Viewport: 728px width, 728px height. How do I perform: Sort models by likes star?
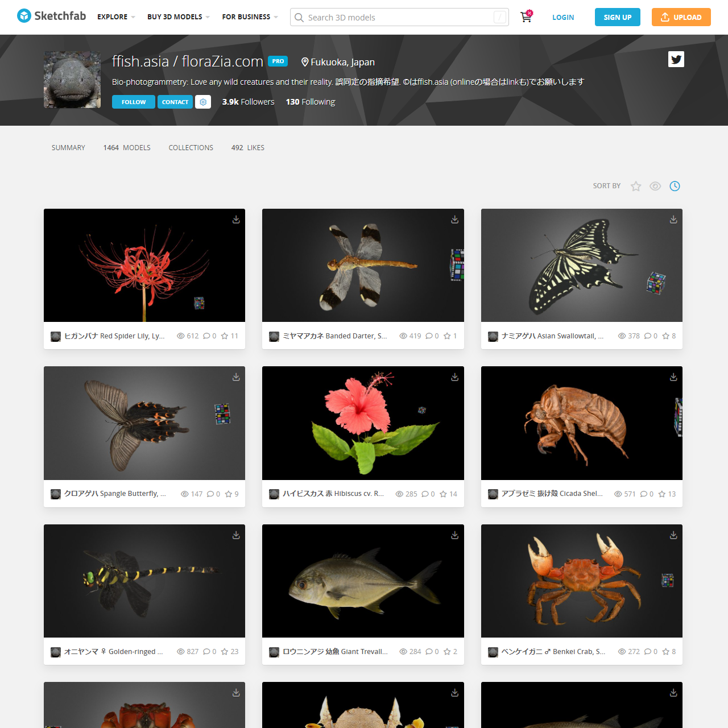click(636, 186)
